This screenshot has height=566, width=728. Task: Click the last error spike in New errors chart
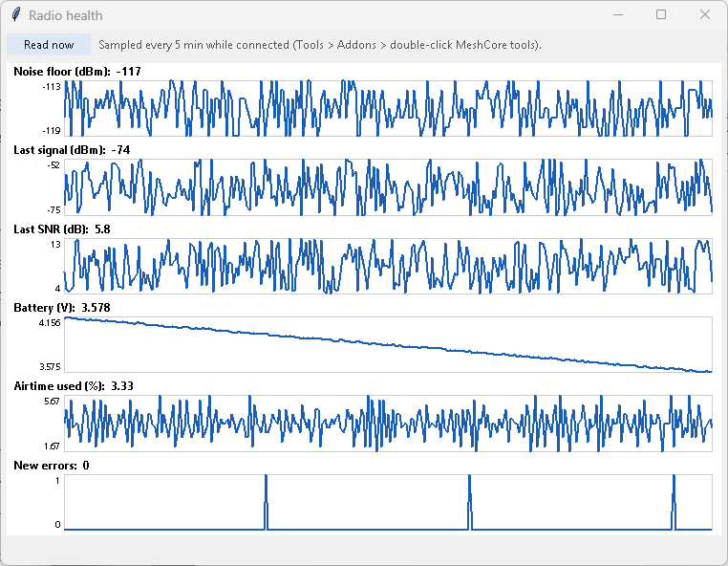pos(674,502)
